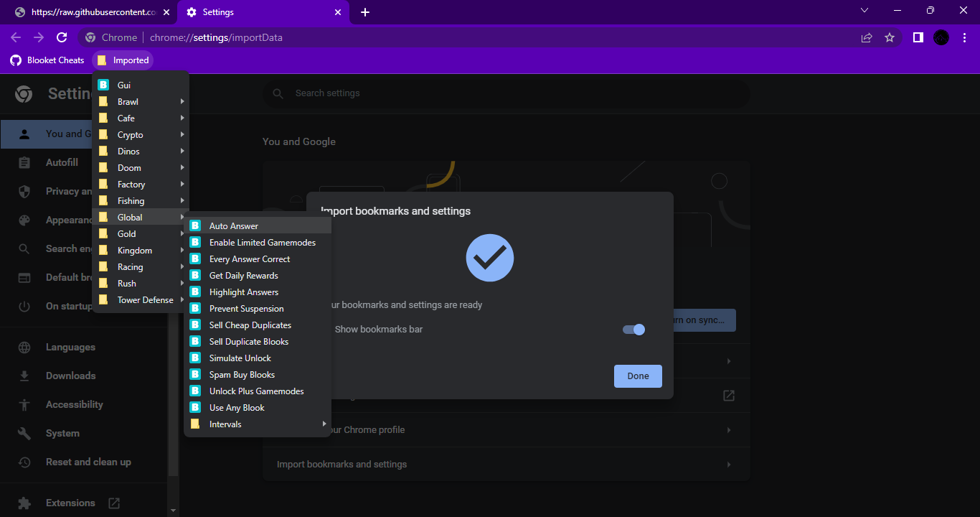
Task: Click Sell Cheap Duplicates bookmark icon
Action: pyautogui.click(x=194, y=325)
